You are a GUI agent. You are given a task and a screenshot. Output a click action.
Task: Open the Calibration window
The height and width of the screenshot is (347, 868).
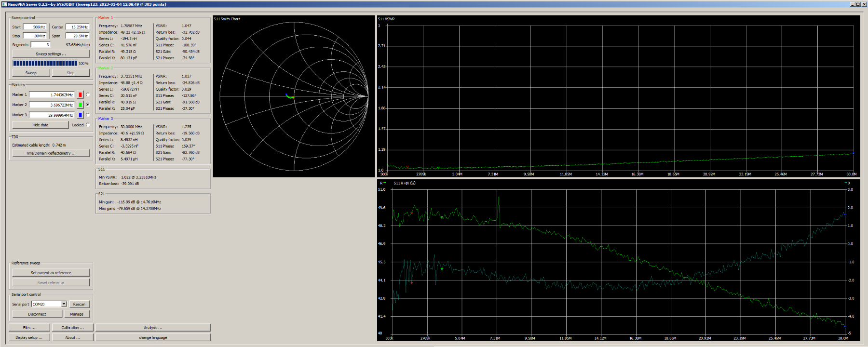pos(72,328)
